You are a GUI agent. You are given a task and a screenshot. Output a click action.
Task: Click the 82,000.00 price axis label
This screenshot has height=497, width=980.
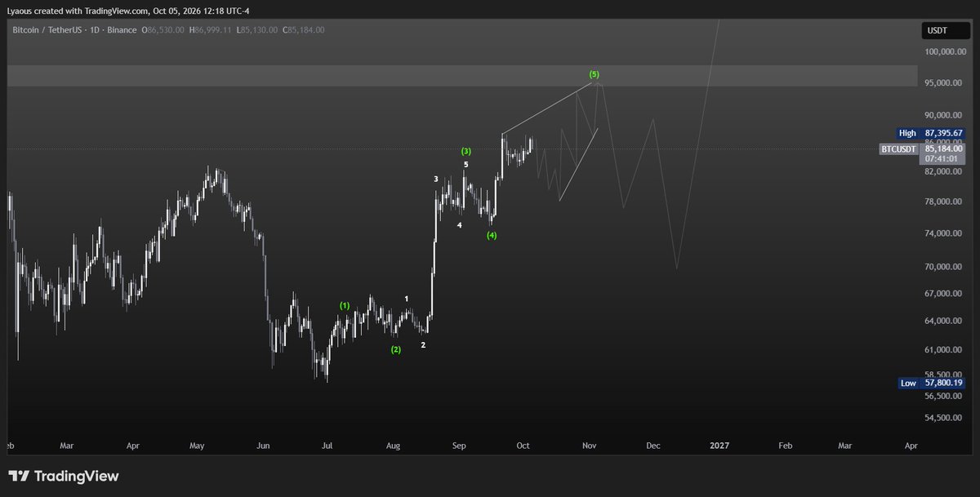tap(945, 172)
